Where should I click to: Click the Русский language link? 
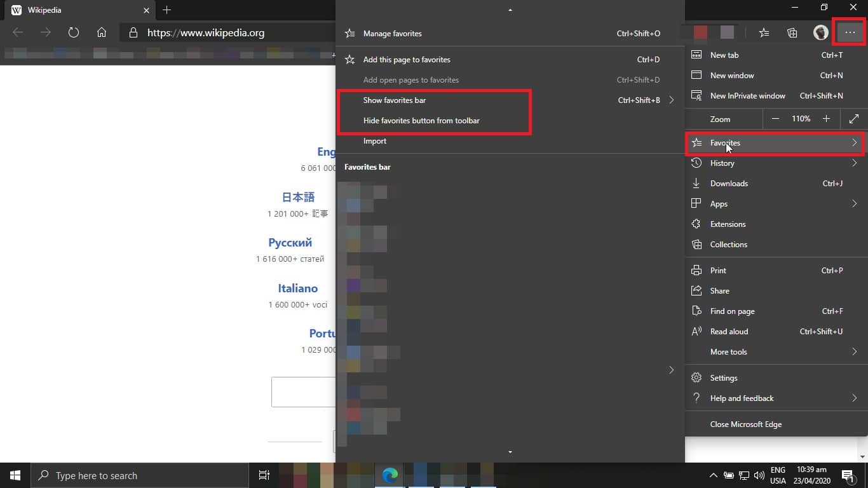click(290, 243)
